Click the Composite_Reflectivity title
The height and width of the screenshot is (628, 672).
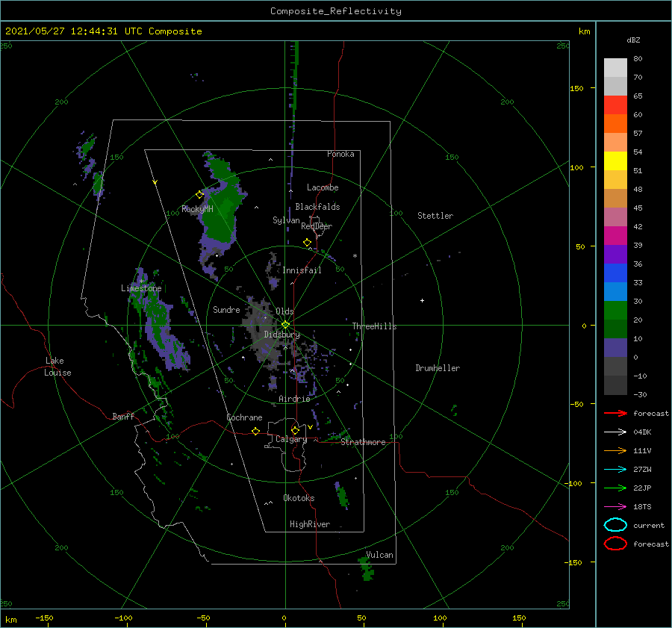tap(335, 11)
